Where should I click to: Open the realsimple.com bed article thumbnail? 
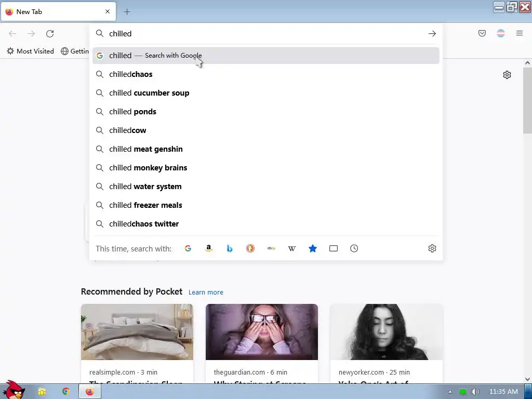pyautogui.click(x=137, y=332)
